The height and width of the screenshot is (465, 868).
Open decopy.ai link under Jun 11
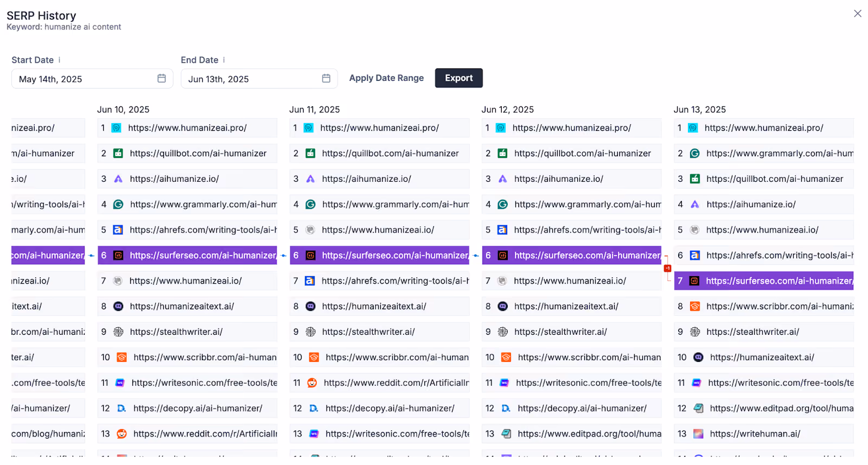(390, 409)
